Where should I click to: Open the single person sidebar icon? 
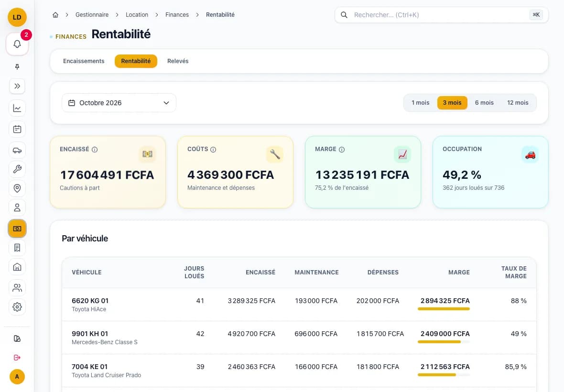17,207
